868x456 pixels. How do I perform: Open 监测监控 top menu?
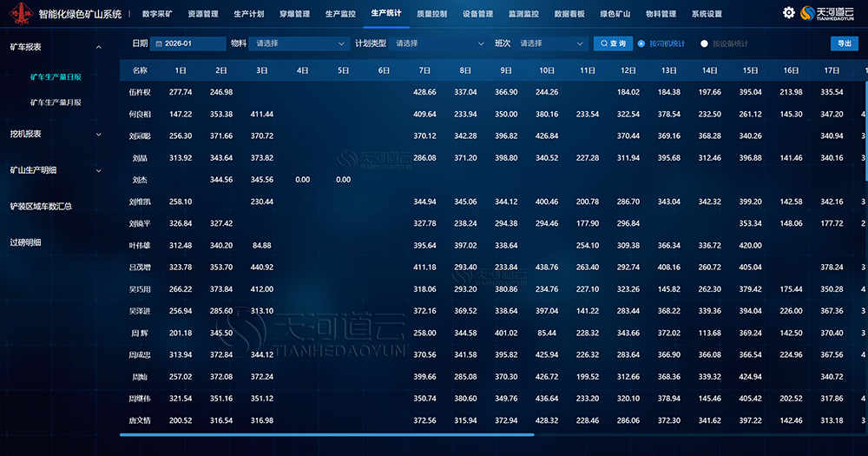pyautogui.click(x=523, y=14)
